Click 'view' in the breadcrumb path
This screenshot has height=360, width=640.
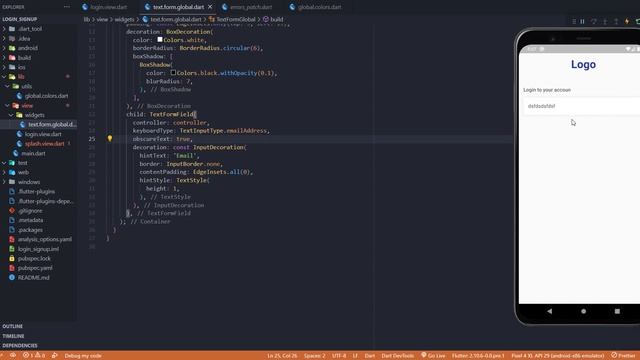tap(102, 19)
